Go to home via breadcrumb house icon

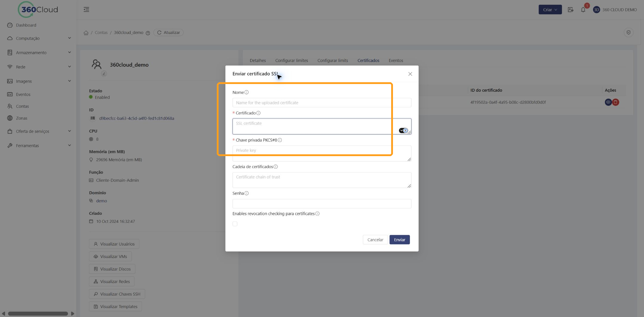tap(86, 33)
